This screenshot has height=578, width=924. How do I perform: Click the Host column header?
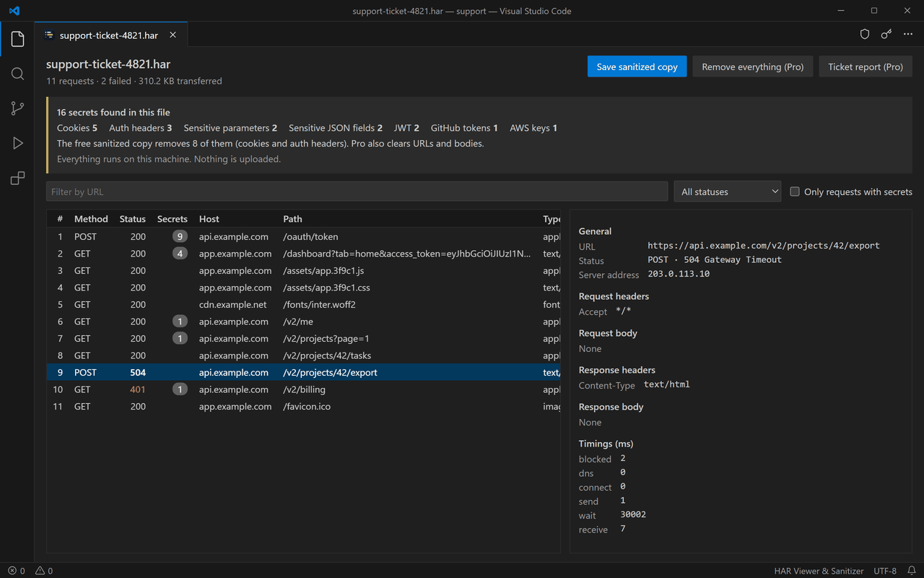[x=209, y=219]
